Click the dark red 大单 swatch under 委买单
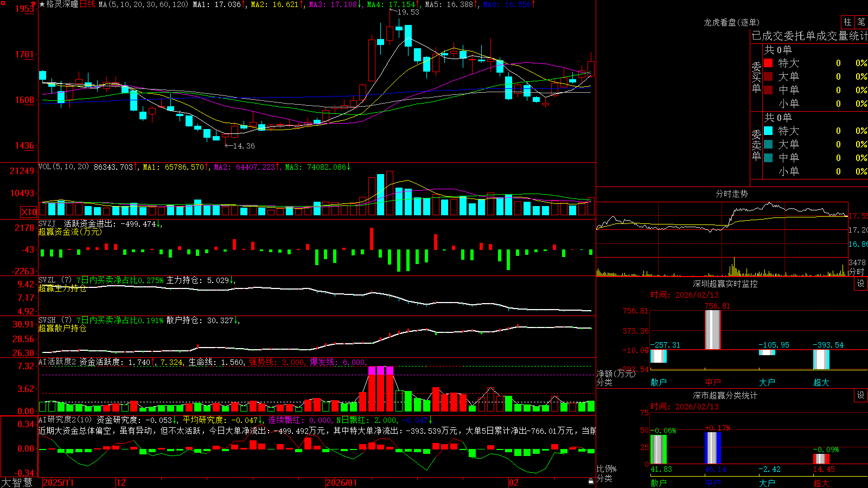The height and width of the screenshot is (488, 868). [x=768, y=76]
